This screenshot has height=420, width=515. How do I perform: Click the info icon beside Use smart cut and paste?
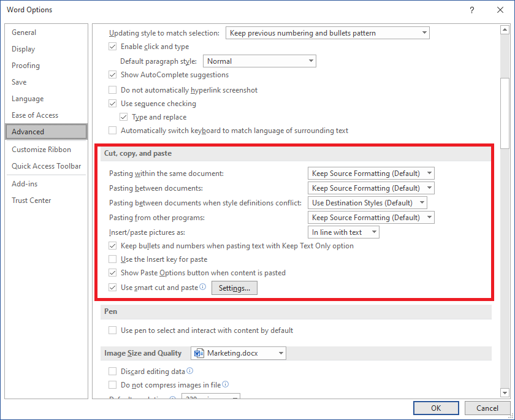203,287
